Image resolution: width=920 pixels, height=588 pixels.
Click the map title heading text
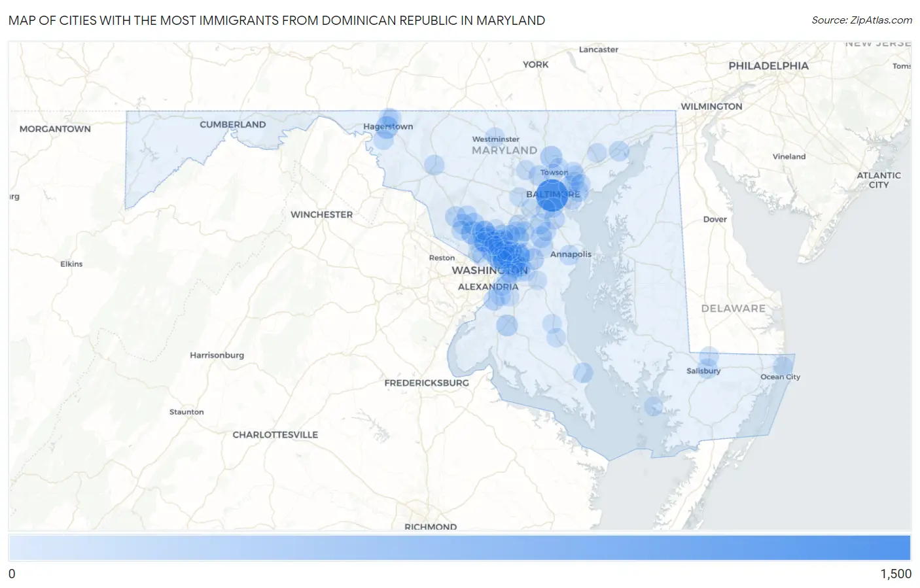click(277, 20)
